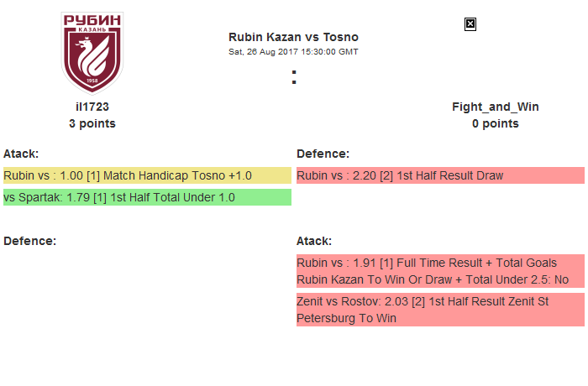Click the match date Sat, 26 Aug 2017

(x=293, y=52)
